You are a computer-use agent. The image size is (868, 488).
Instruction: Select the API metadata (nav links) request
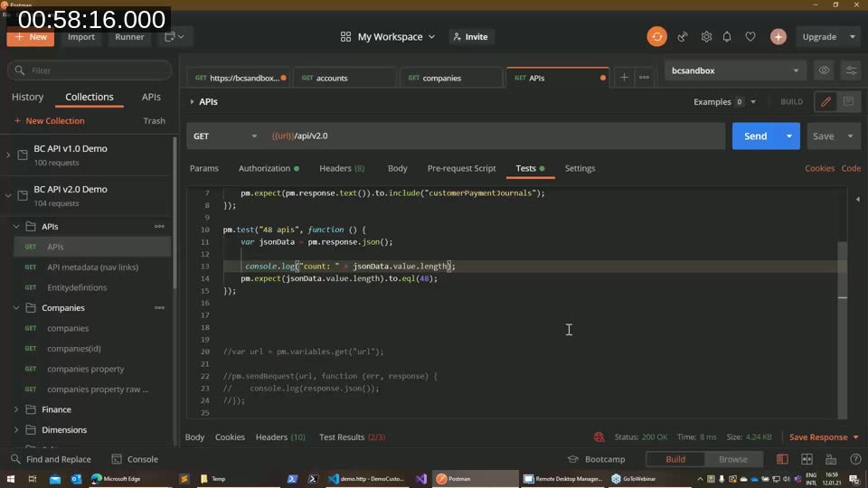coord(92,267)
